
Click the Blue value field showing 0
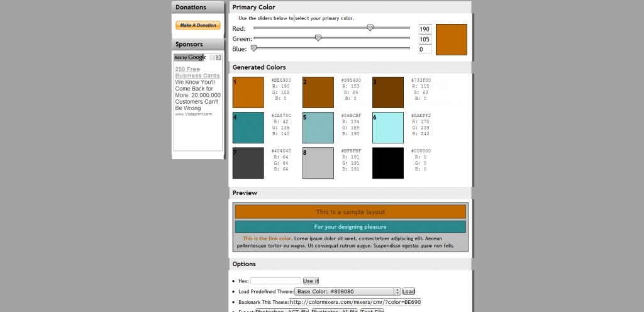(425, 50)
